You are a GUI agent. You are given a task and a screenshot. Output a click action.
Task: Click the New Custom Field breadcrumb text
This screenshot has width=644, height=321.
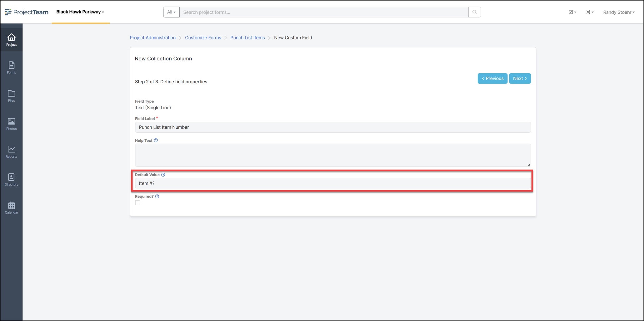(x=293, y=38)
